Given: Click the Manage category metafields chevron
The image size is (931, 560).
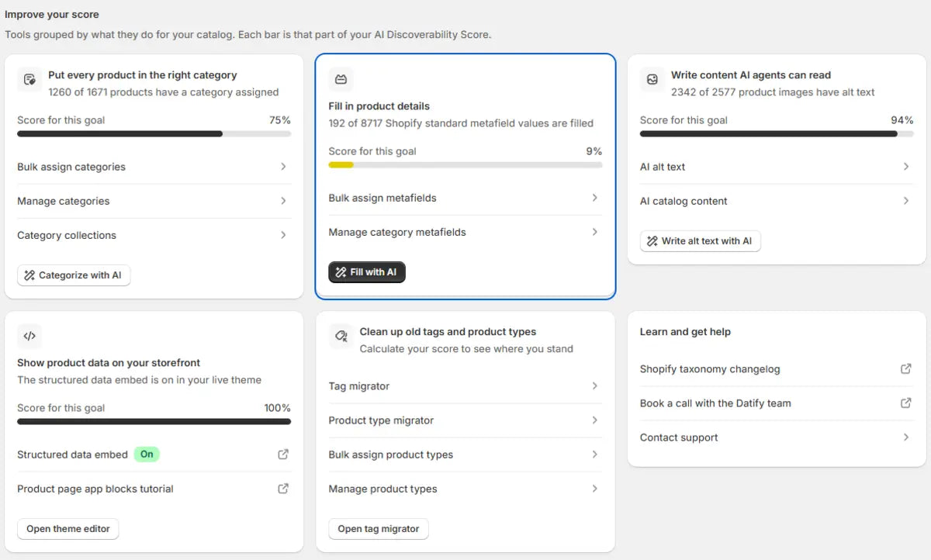Looking at the screenshot, I should (x=595, y=232).
